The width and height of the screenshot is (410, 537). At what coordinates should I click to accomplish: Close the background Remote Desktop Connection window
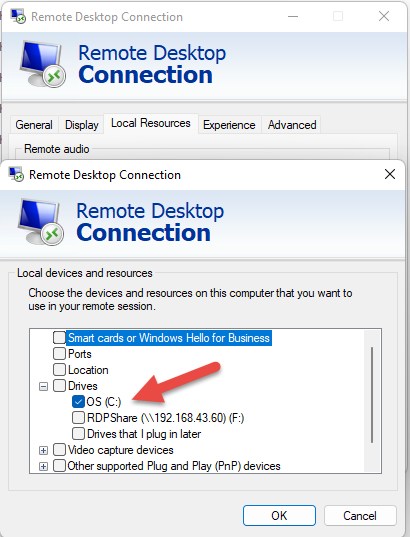(384, 16)
